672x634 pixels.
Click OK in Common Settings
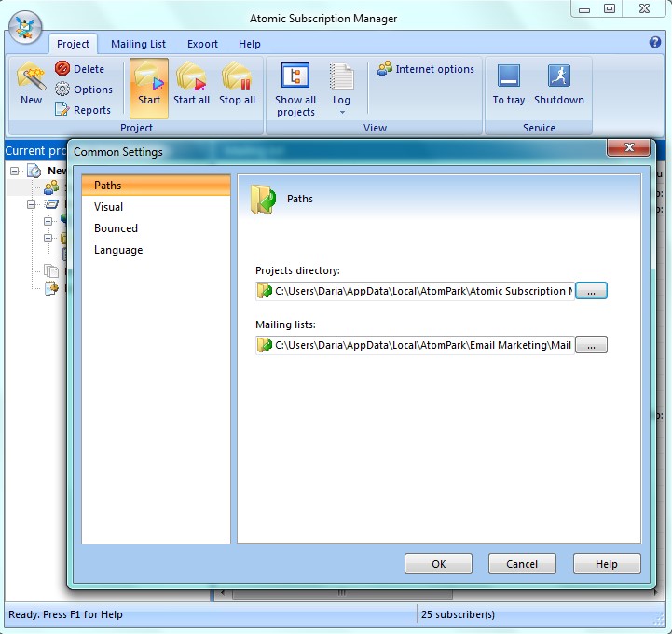point(438,564)
